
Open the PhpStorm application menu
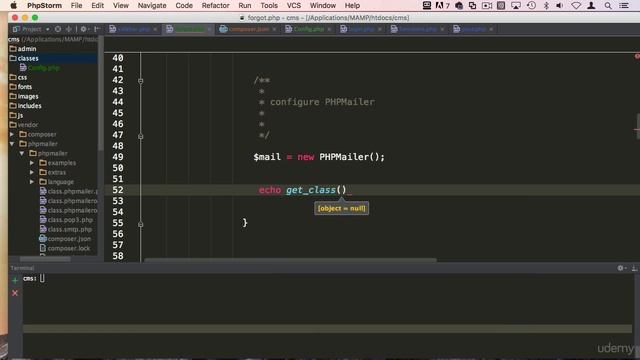click(44, 6)
